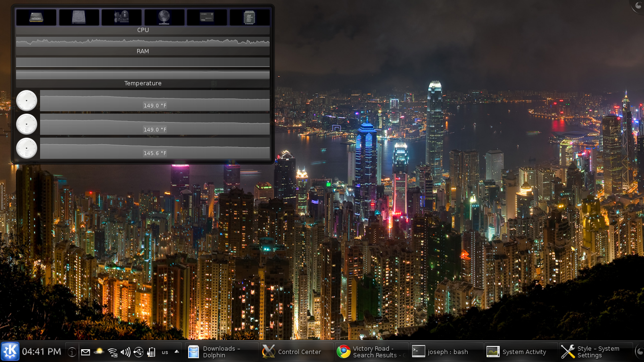This screenshot has width=644, height=362.
Task: Open the mail envelope tray icon
Action: pos(85,352)
